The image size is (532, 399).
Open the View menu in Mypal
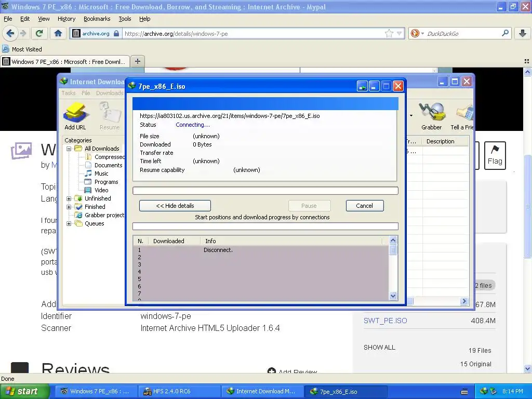coord(44,19)
